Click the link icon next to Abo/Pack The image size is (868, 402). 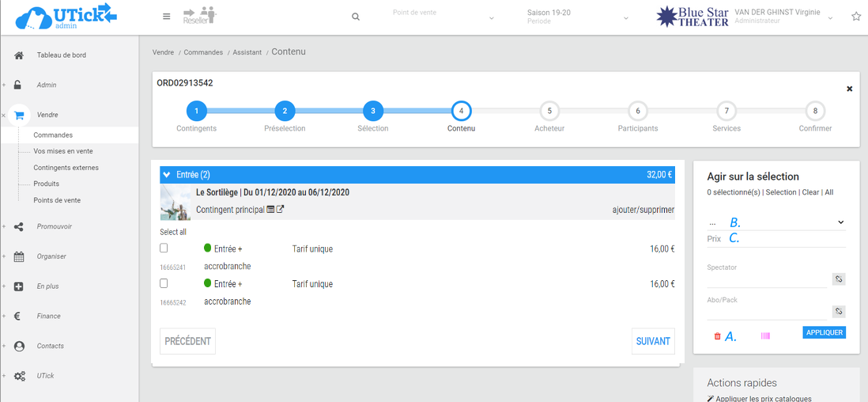pyautogui.click(x=839, y=311)
